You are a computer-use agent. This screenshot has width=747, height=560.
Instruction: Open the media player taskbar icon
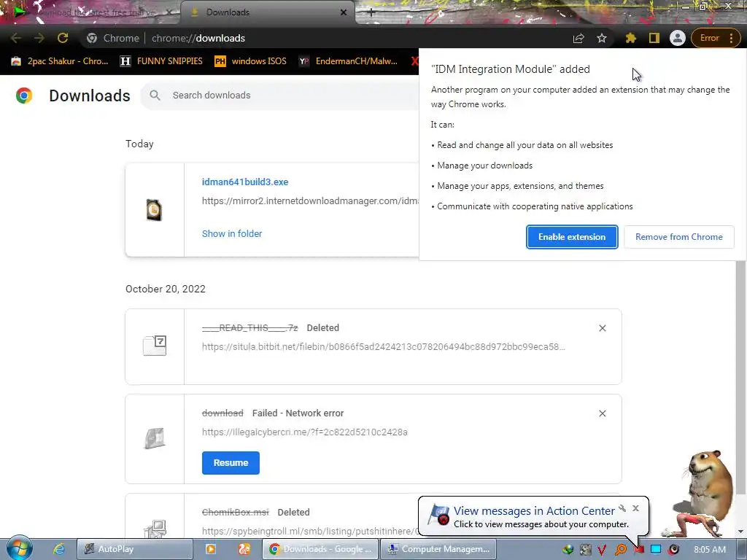tap(210, 549)
